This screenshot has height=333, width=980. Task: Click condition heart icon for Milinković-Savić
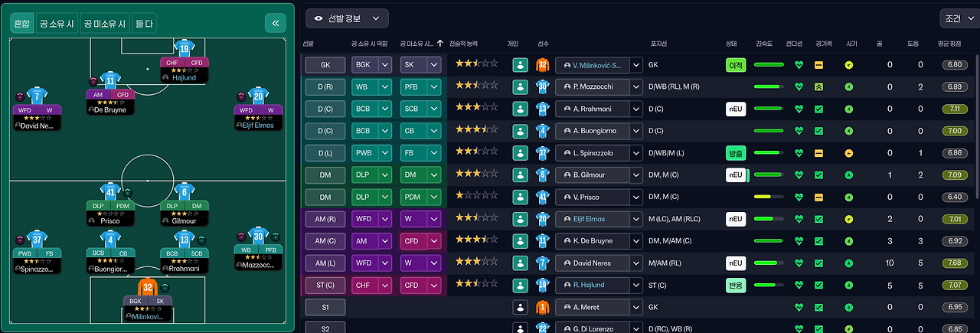[799, 65]
